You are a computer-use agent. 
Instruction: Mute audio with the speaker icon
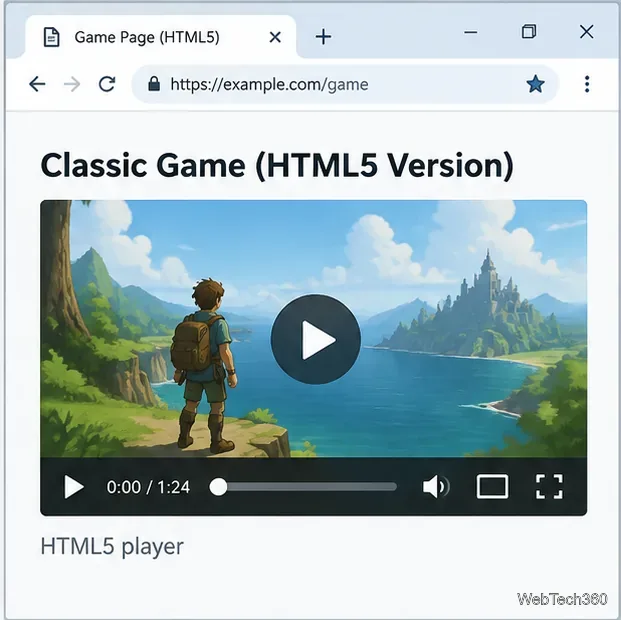tap(436, 486)
